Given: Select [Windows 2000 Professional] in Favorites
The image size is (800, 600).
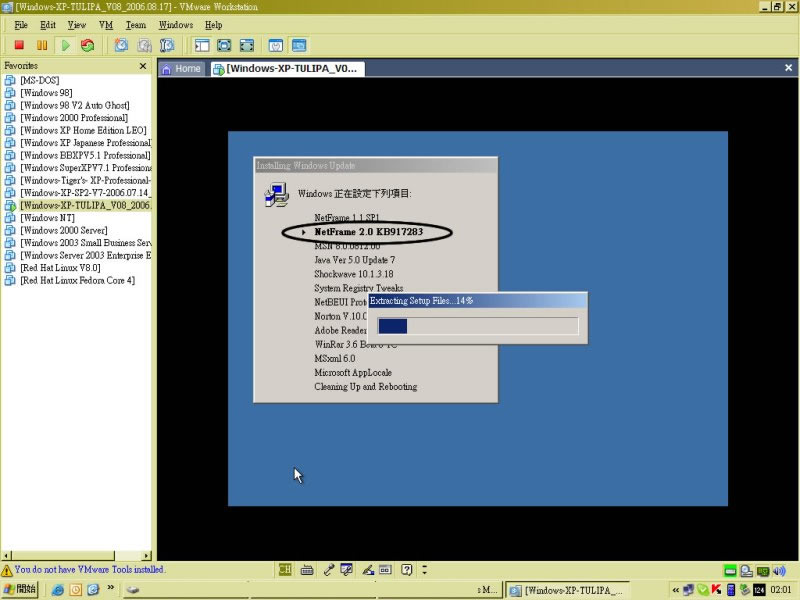Looking at the screenshot, I should tap(66, 118).
